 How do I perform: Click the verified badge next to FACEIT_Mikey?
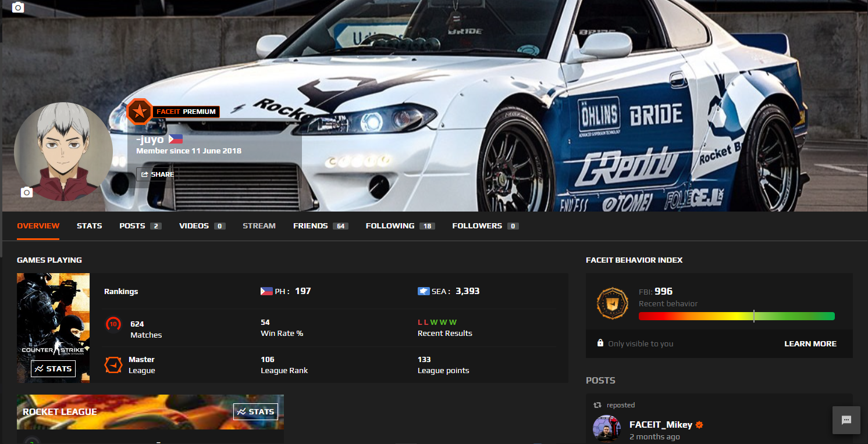pyautogui.click(x=699, y=425)
